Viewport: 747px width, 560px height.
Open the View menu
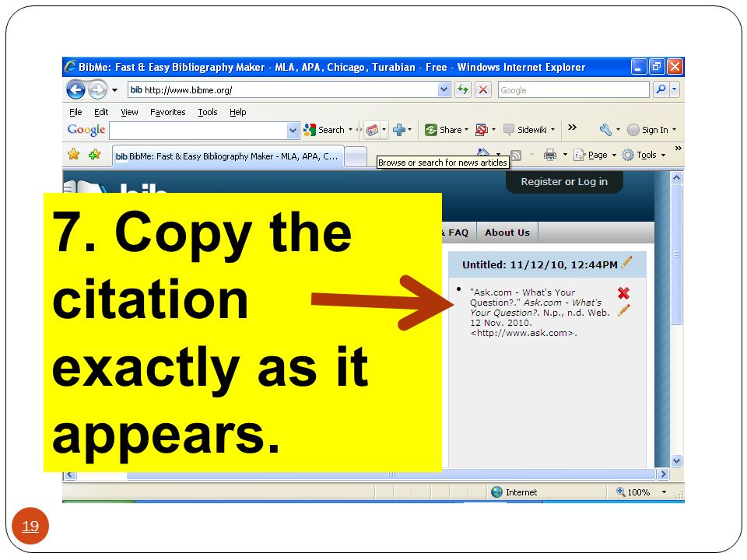pyautogui.click(x=129, y=112)
